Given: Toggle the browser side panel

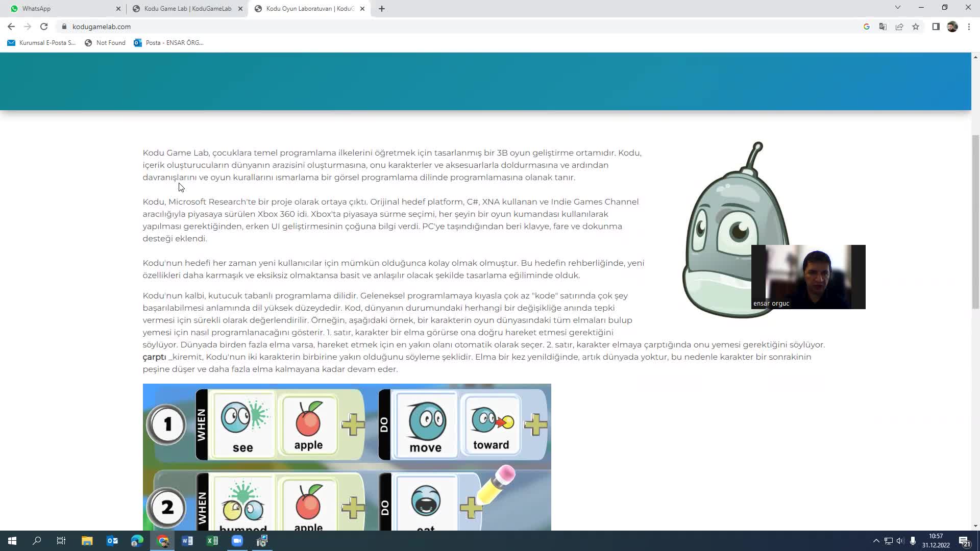Looking at the screenshot, I should [x=936, y=27].
